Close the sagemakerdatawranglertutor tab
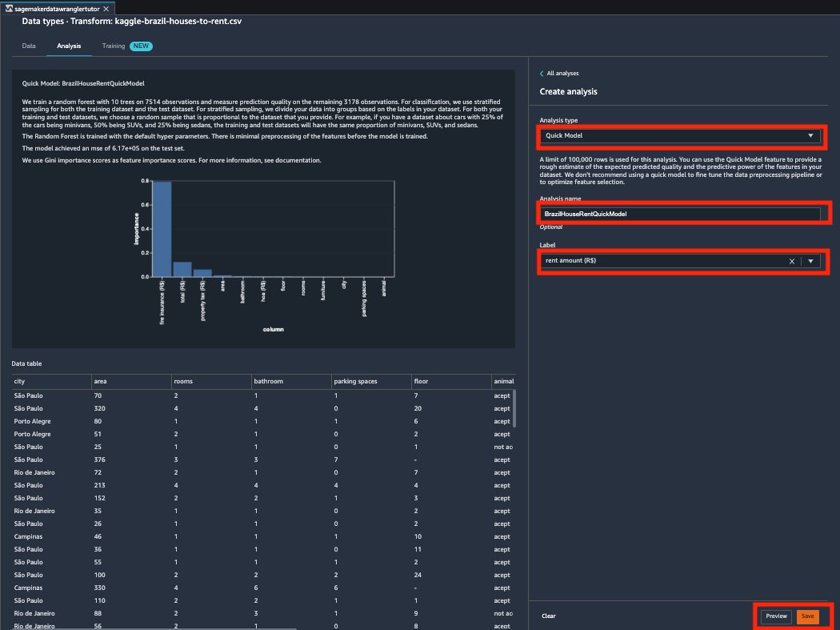This screenshot has height=630, width=840. click(106, 9)
